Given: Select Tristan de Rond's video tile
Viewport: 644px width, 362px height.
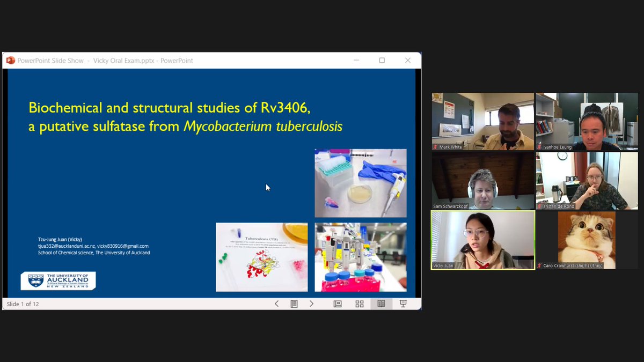Looking at the screenshot, I should click(x=587, y=181).
